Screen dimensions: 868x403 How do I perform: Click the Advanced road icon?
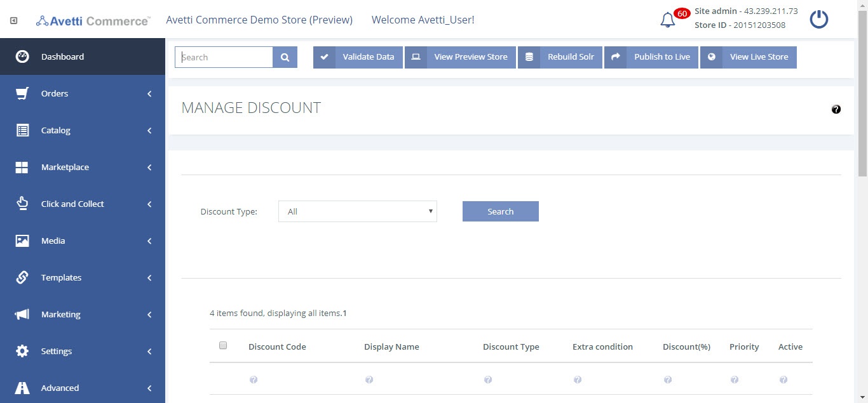[22, 388]
